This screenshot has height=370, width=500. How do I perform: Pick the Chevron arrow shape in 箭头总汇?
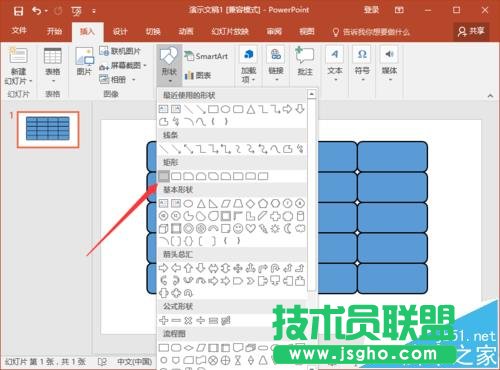point(250,281)
